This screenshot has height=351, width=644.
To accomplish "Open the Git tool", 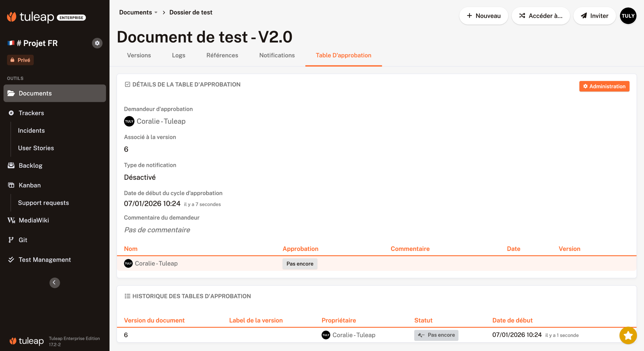I will pos(23,240).
